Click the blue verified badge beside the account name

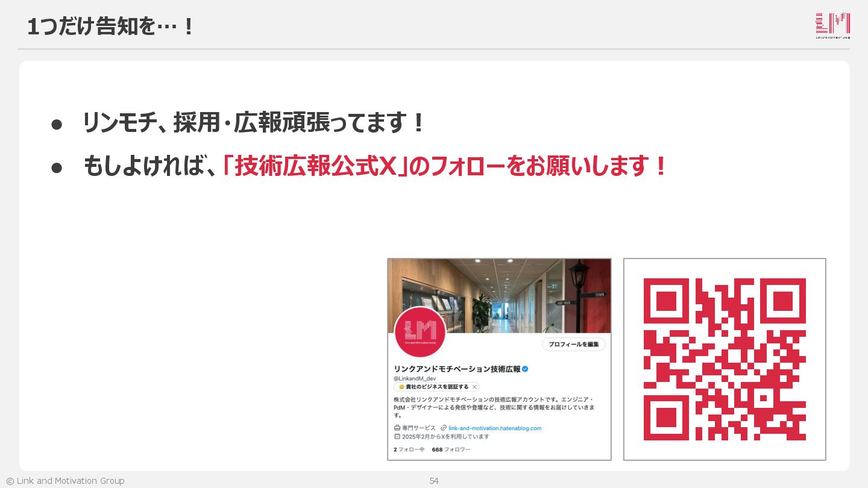pos(526,369)
